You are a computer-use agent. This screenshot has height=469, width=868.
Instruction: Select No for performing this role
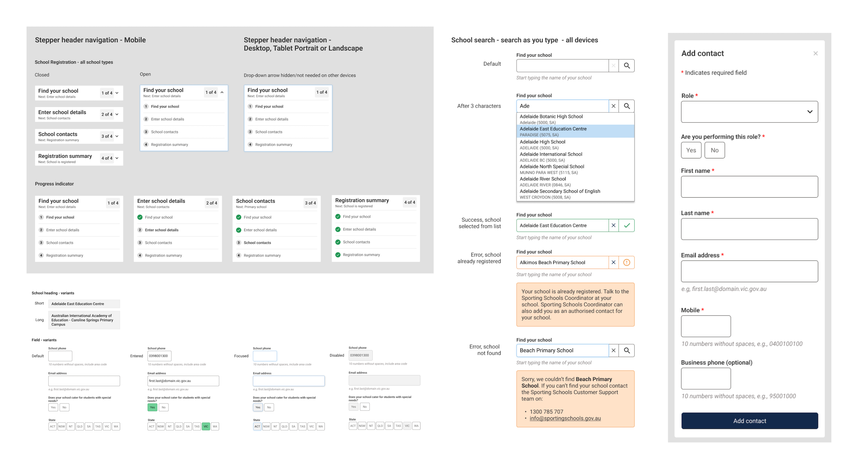pyautogui.click(x=714, y=150)
